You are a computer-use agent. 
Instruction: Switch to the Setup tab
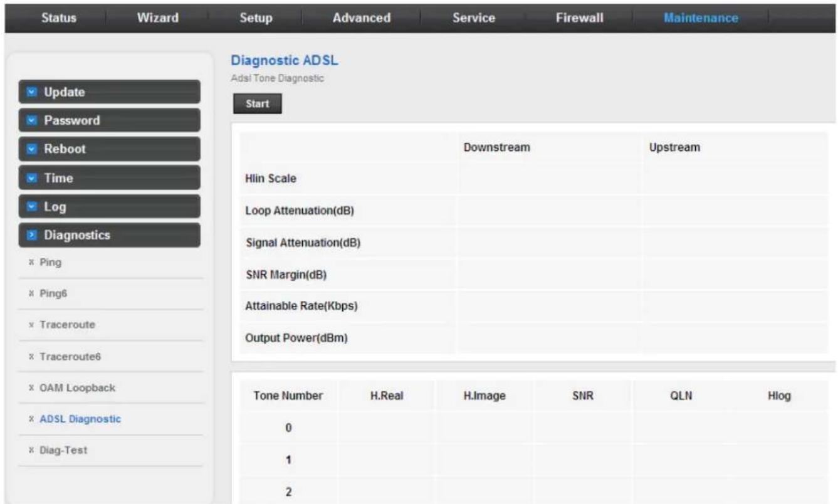coord(256,18)
